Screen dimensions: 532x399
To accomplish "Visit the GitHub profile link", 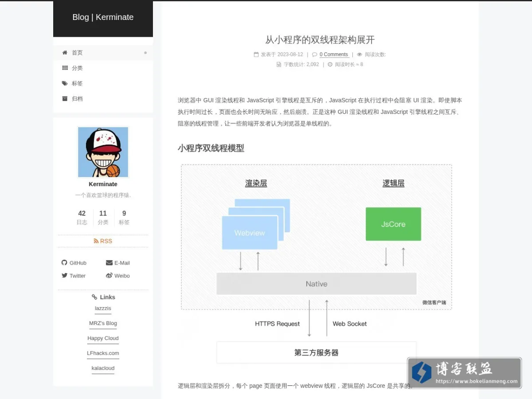I will click(x=74, y=263).
